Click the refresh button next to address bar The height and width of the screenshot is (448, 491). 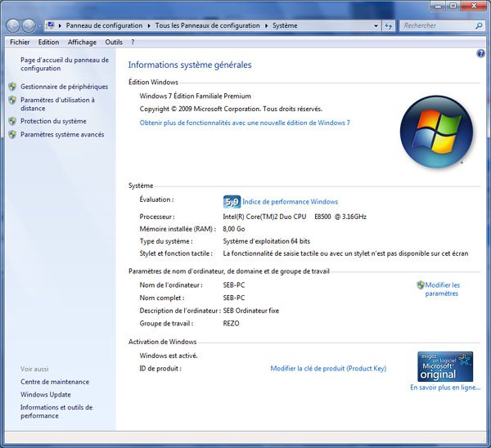click(389, 26)
